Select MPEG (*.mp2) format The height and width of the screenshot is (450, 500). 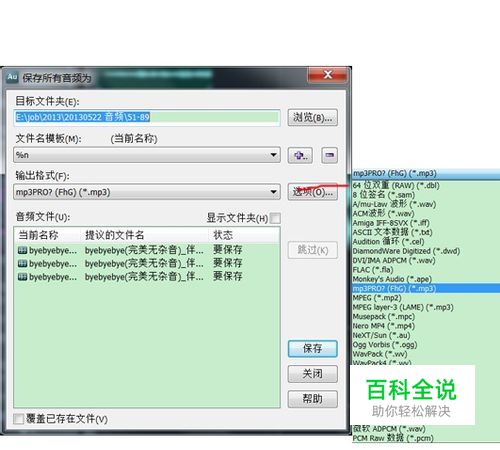426,298
